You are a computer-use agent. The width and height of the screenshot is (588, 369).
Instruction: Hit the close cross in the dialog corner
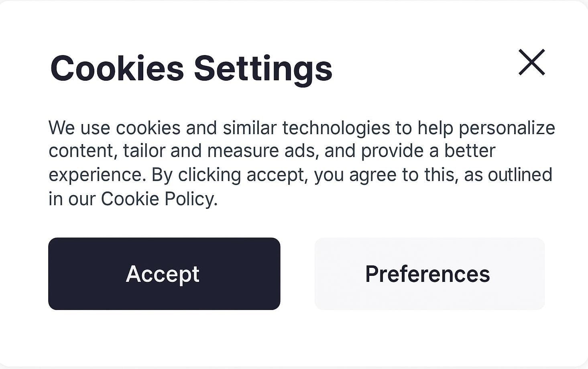click(x=531, y=62)
